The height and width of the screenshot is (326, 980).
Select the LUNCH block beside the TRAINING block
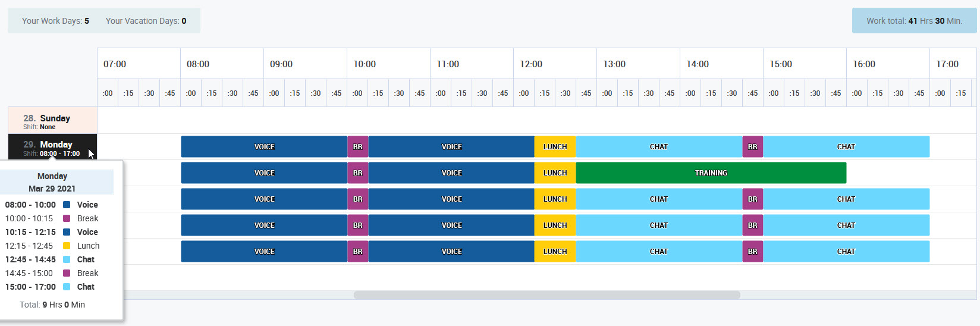(555, 173)
